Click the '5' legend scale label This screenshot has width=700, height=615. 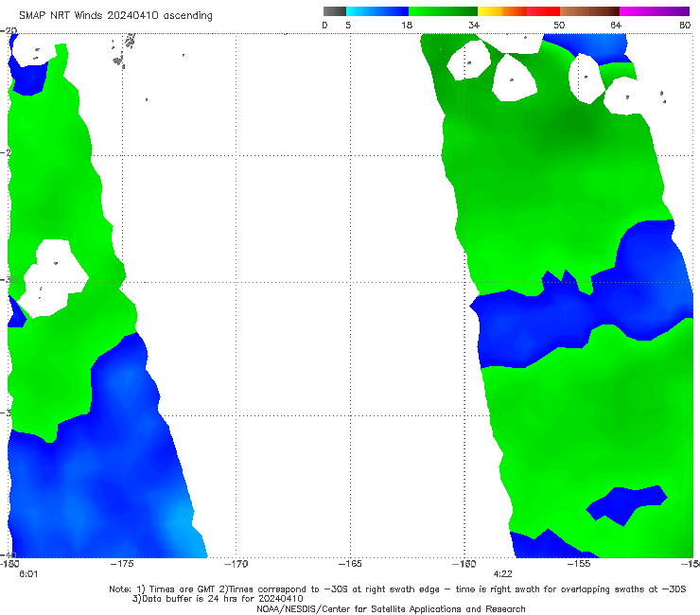click(348, 26)
